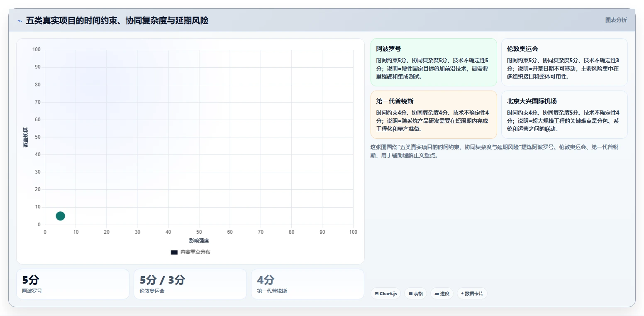Click the 100 label on the x-axis
Screen dimensions: 644x316
pyautogui.click(x=353, y=232)
